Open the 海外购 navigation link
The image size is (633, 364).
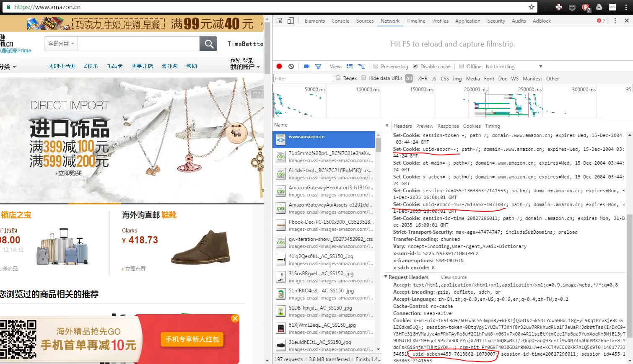click(169, 66)
